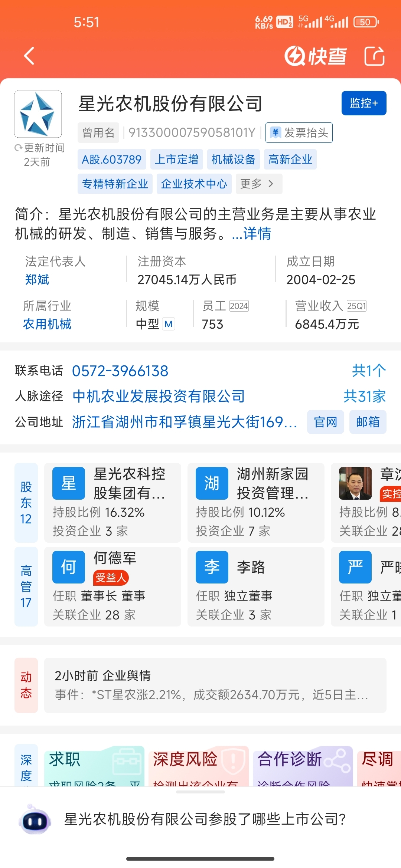
Task: Tap the 何 avatar of 何德军
Action: pos(69,567)
